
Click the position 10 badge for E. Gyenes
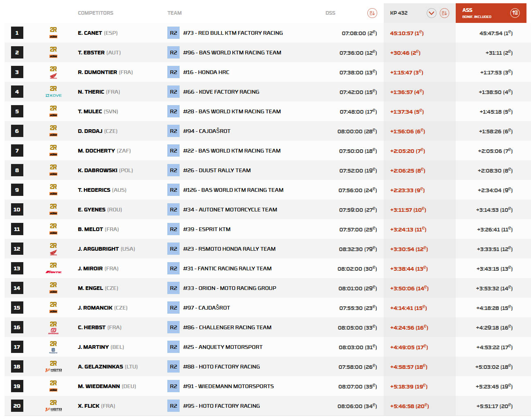(17, 210)
